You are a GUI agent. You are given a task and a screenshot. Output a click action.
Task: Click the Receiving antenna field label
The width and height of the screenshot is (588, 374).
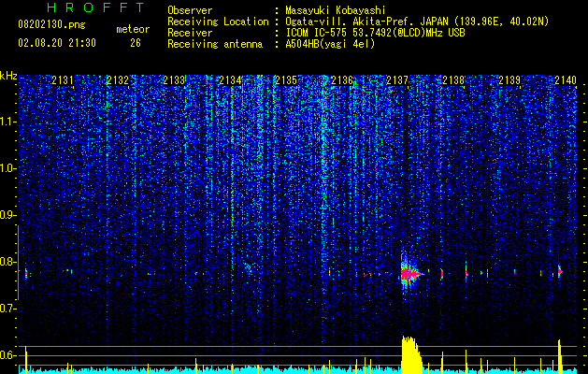click(215, 44)
